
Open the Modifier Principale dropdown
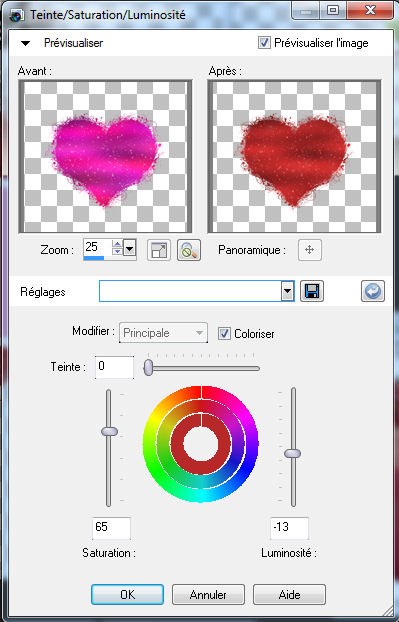click(163, 333)
